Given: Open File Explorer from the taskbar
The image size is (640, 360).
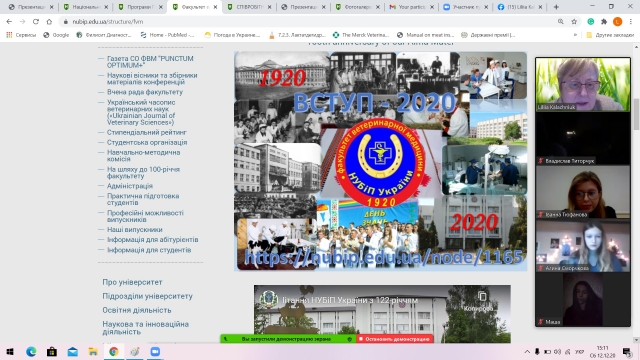Looking at the screenshot, I should pos(93,351).
